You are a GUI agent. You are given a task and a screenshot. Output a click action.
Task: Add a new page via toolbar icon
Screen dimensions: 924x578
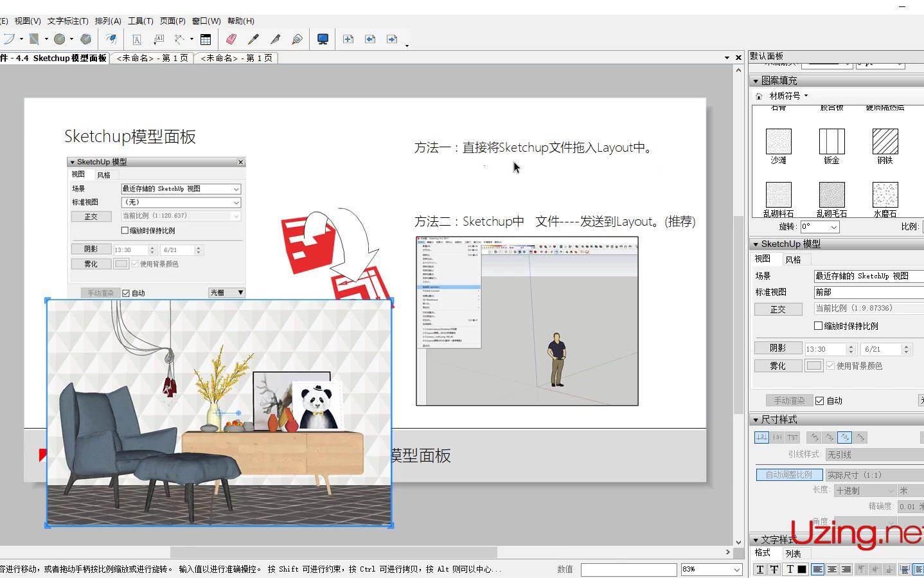[348, 39]
